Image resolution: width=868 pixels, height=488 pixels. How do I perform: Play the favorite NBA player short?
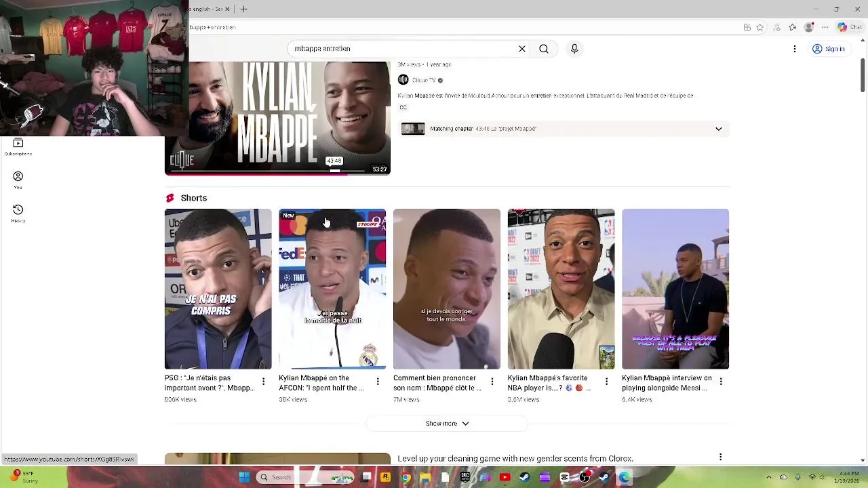(x=561, y=289)
